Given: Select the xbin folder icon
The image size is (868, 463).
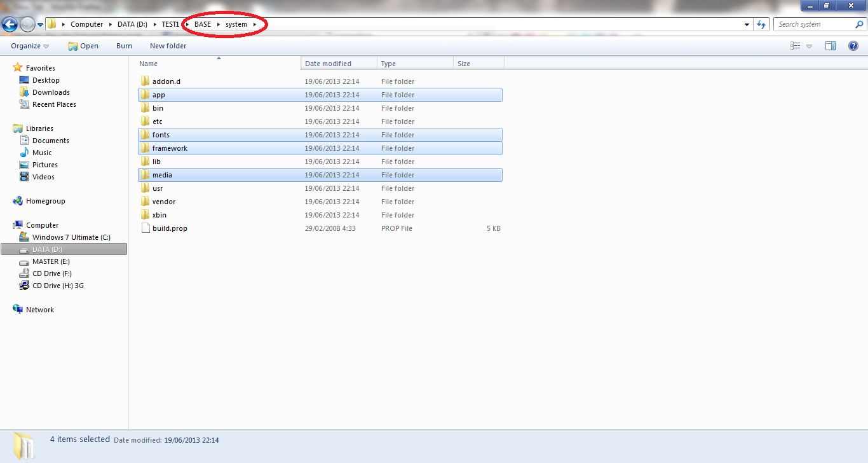Looking at the screenshot, I should [x=145, y=215].
